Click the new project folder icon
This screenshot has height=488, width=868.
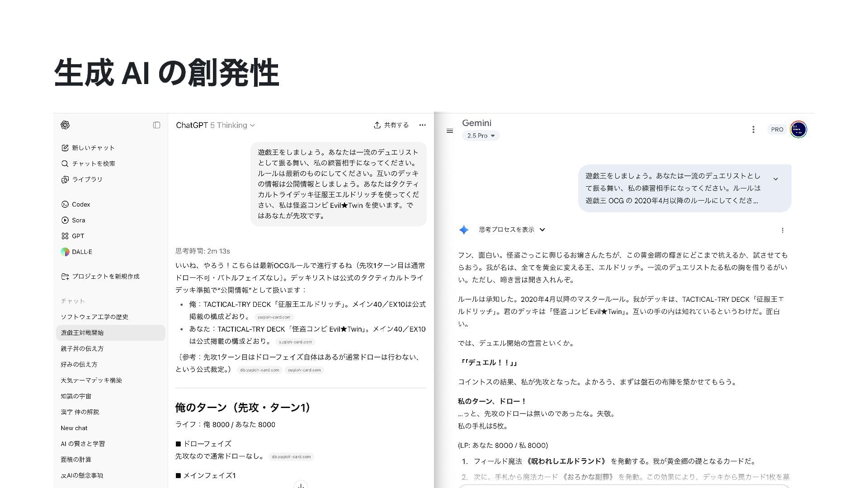[x=65, y=277]
